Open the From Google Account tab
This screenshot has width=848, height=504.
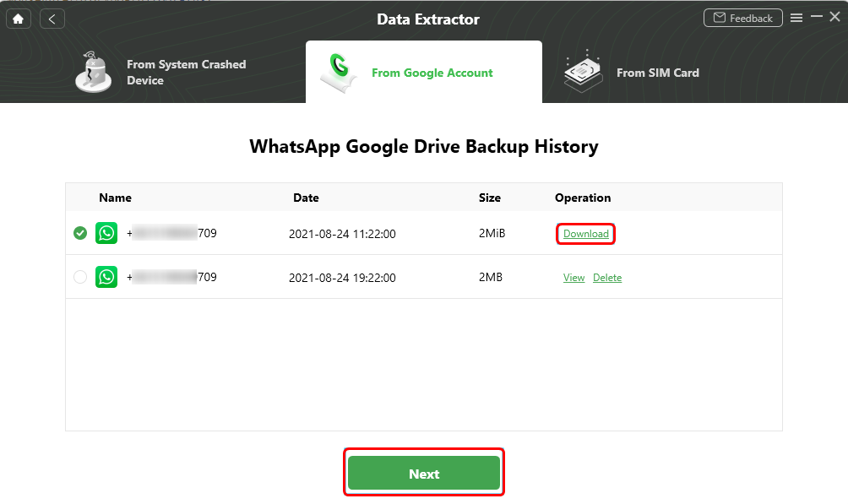[x=432, y=73]
